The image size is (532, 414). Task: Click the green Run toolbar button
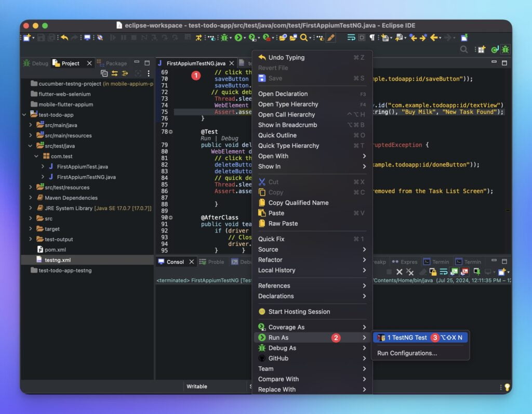point(238,37)
